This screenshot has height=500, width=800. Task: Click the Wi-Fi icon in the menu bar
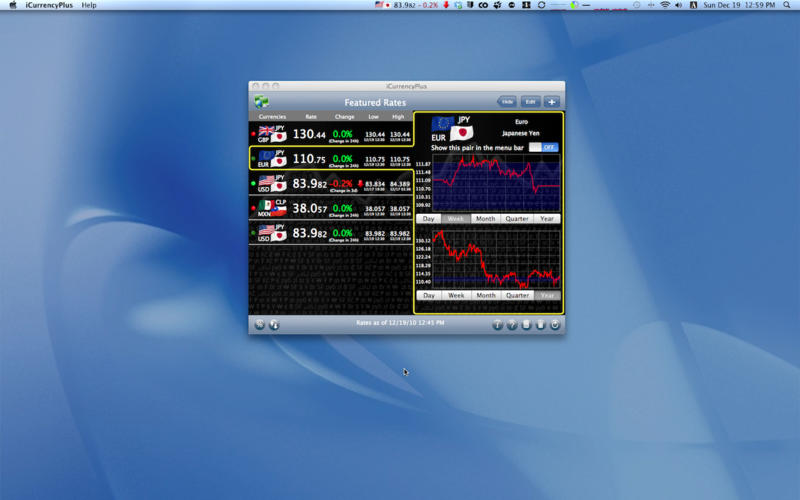point(665,5)
